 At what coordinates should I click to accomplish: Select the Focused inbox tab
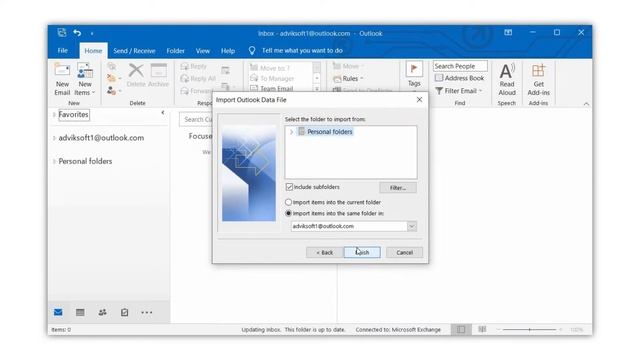pos(200,136)
